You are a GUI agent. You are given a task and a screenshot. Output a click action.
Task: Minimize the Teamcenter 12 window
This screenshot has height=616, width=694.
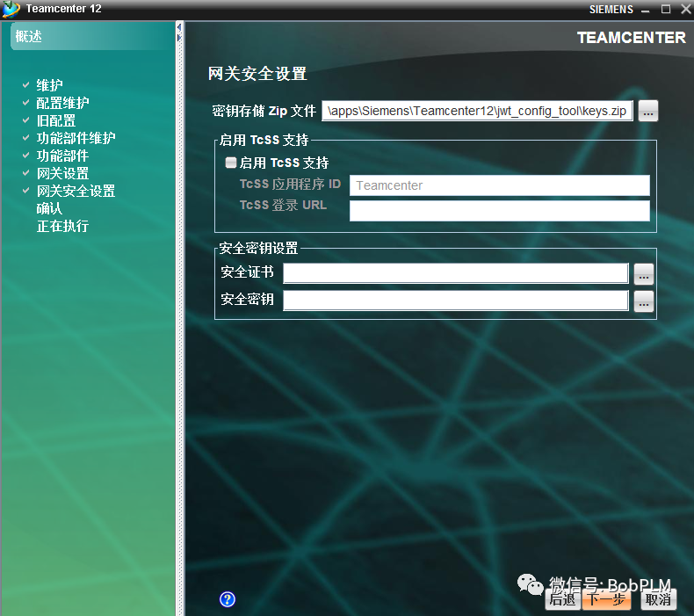[x=646, y=10]
